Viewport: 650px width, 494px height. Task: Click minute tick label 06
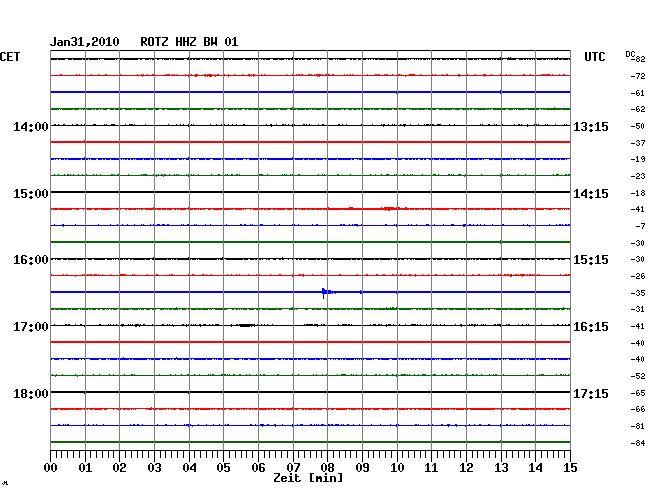click(x=258, y=467)
